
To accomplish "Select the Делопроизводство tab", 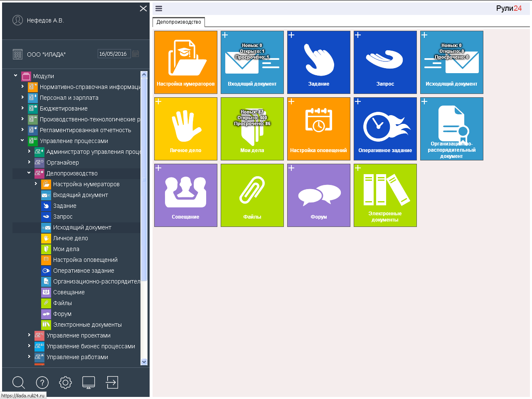I will coord(179,22).
